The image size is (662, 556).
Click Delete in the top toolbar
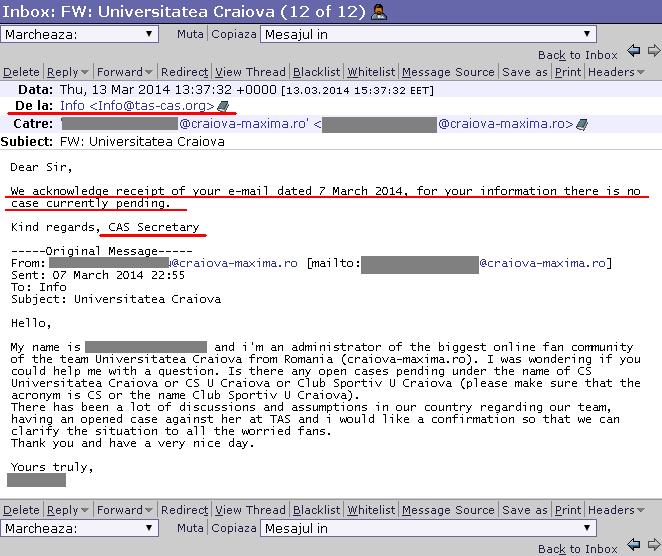click(x=21, y=72)
